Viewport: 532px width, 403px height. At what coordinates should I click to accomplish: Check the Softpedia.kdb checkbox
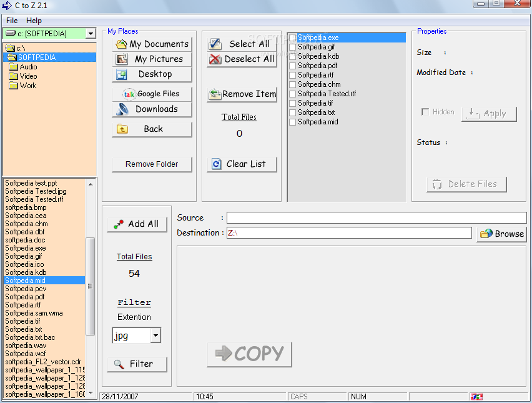click(292, 56)
